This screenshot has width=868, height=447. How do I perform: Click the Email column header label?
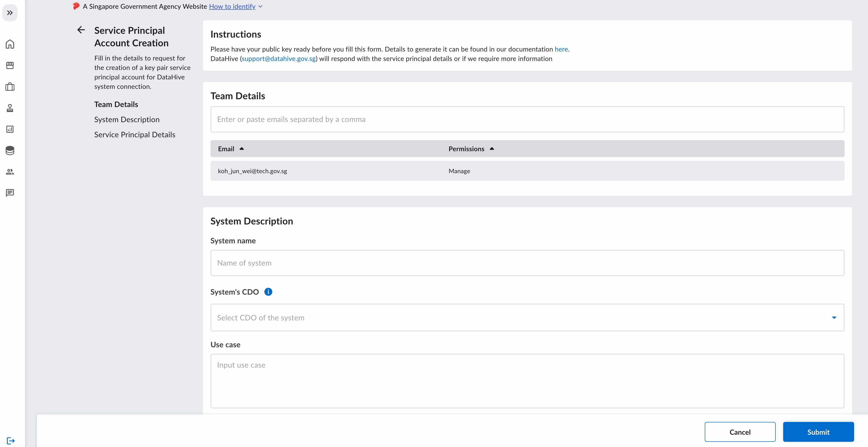pos(226,149)
